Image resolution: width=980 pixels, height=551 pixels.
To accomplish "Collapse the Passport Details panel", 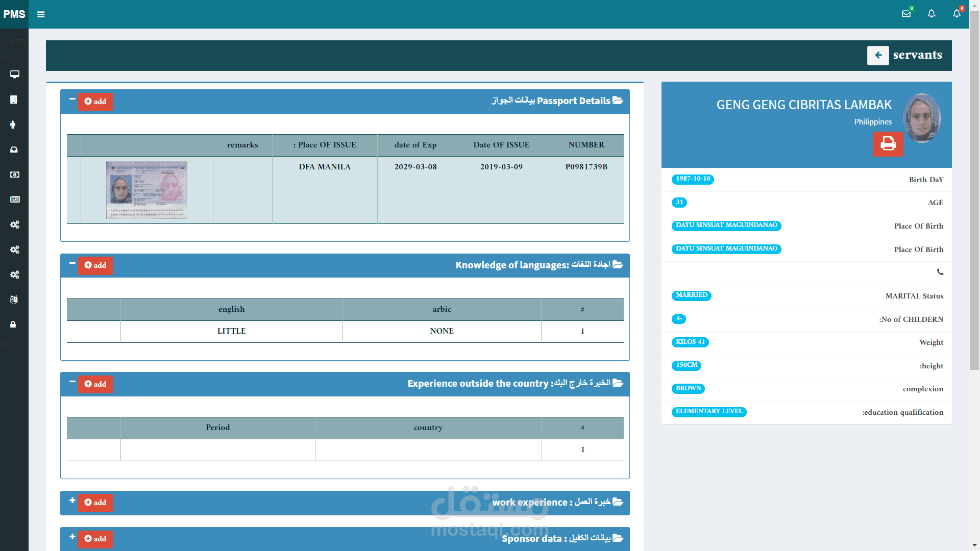I will [x=72, y=99].
